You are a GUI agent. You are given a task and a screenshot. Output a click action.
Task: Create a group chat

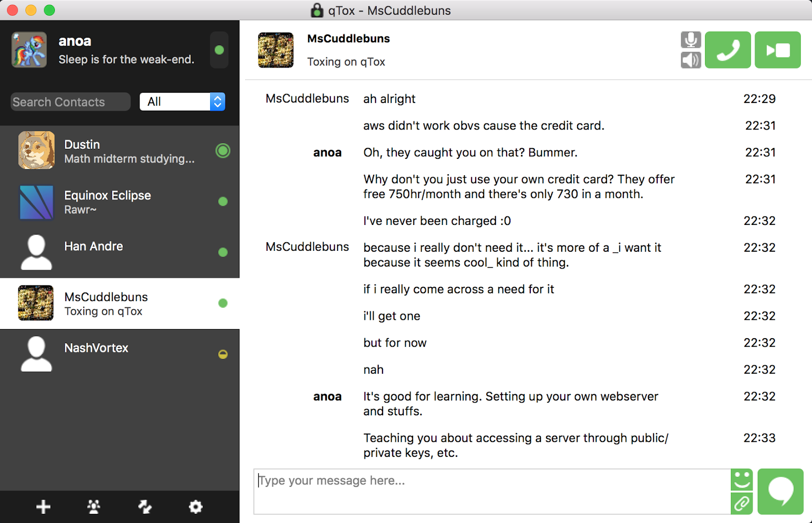[94, 506]
